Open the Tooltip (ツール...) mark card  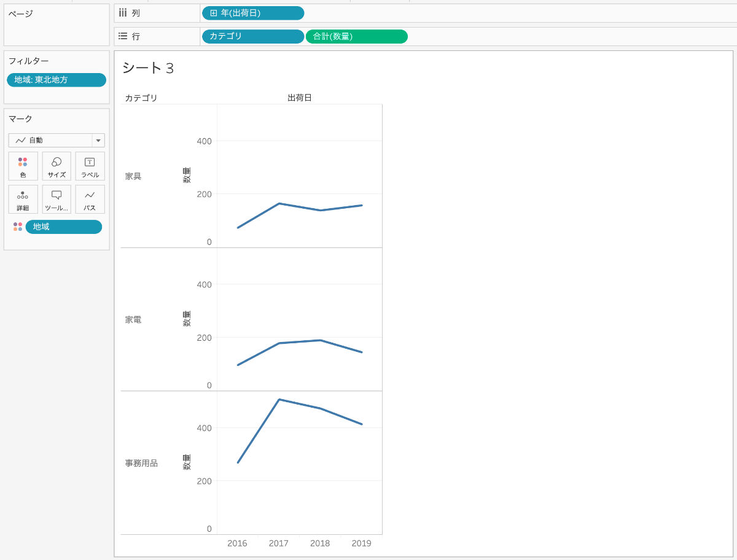(57, 200)
